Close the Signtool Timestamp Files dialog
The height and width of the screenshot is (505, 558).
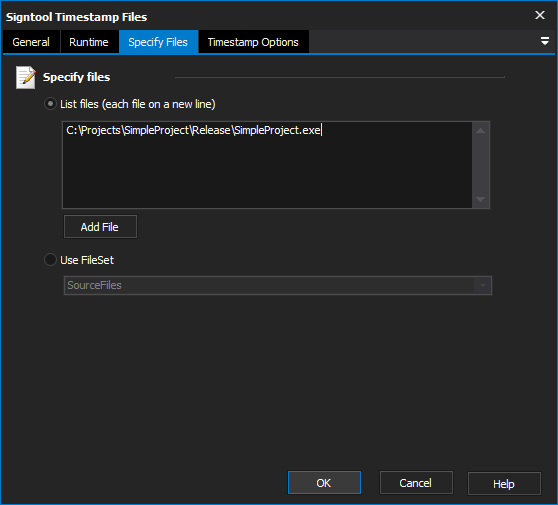540,15
